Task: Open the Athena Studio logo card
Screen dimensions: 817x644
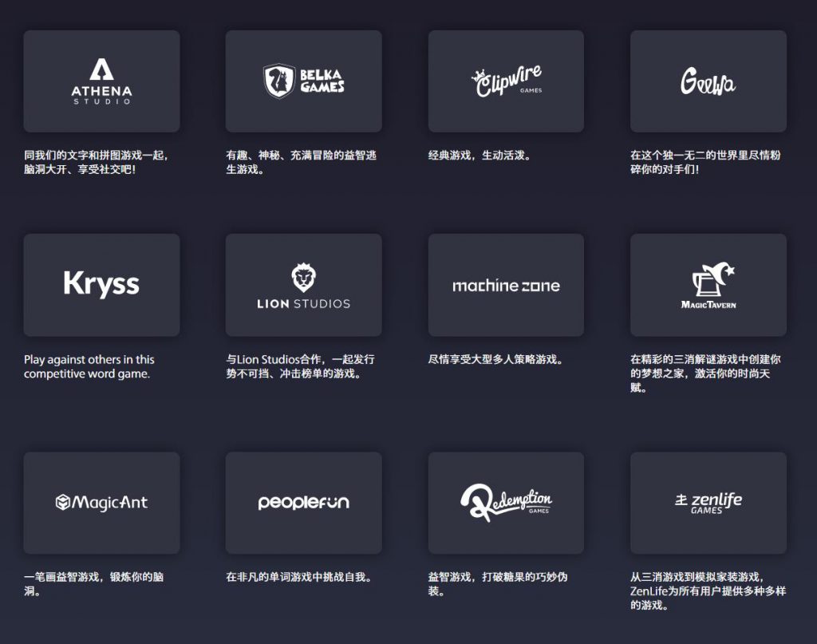Action: (101, 81)
